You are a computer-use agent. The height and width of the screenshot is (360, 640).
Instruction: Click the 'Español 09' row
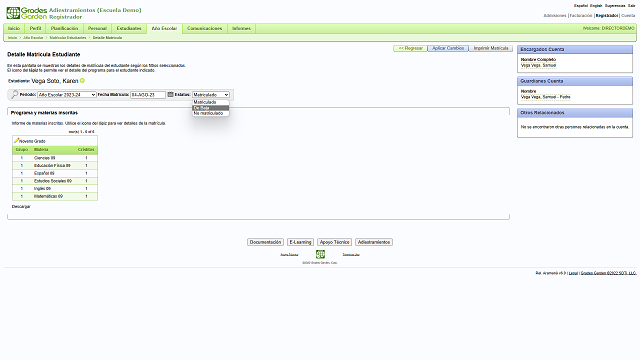click(x=55, y=173)
